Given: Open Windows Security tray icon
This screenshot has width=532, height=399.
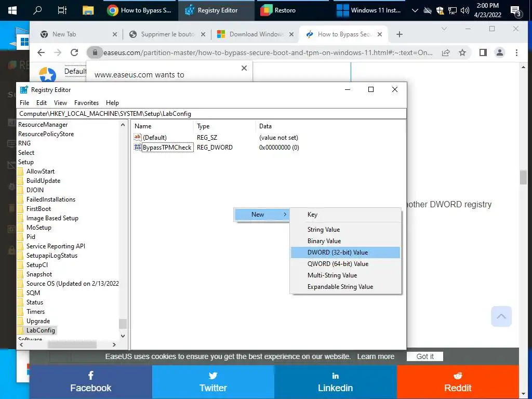Looking at the screenshot, I should coord(440,10).
